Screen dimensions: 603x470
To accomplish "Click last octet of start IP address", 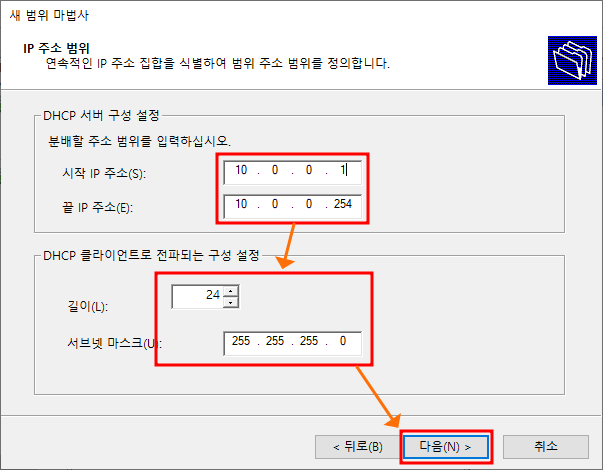I will point(343,170).
